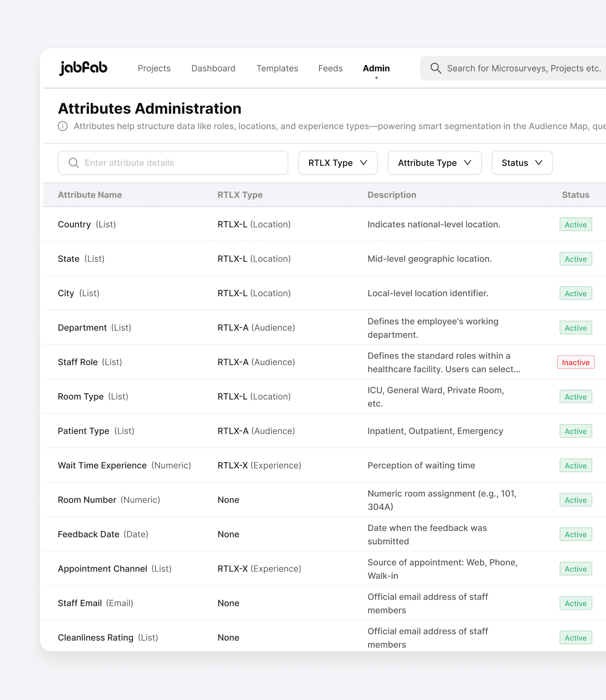Click the attribute search magnifier icon

click(74, 163)
